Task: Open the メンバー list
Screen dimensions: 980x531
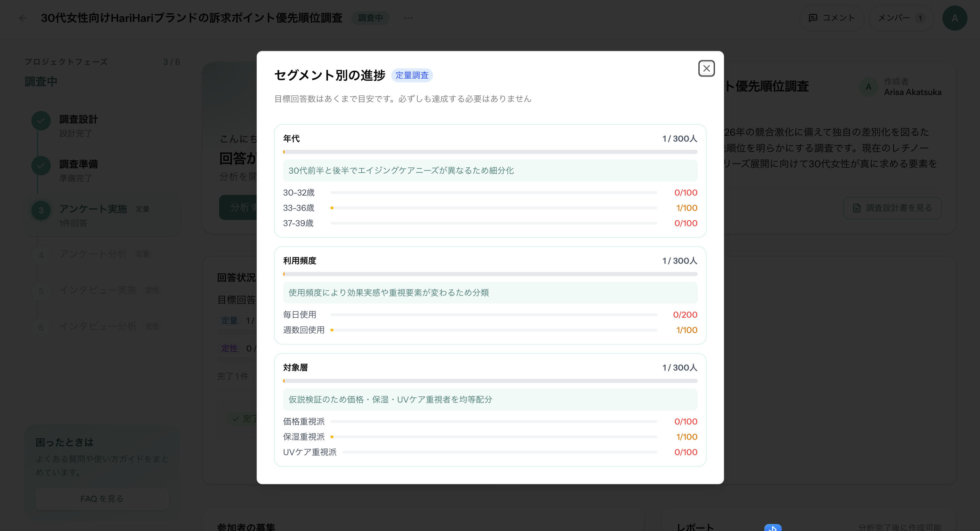Action: pyautogui.click(x=901, y=18)
